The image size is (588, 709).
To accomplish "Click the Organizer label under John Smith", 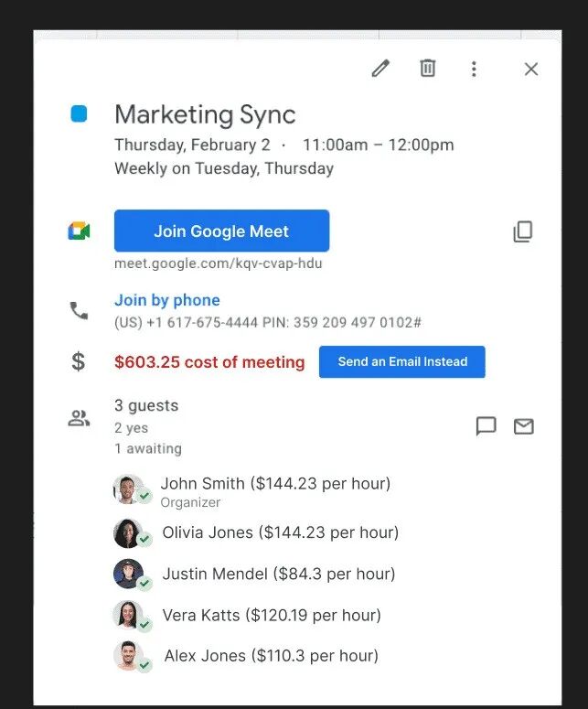I will click(x=190, y=502).
